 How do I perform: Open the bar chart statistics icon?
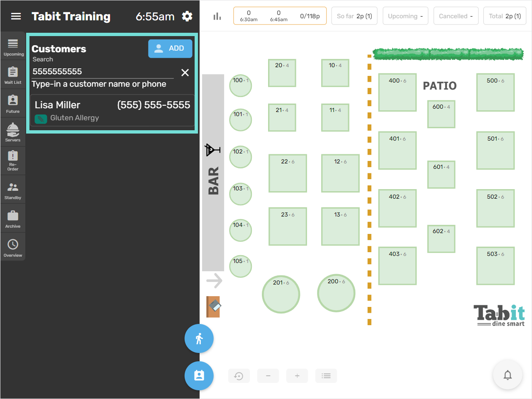pos(217,15)
